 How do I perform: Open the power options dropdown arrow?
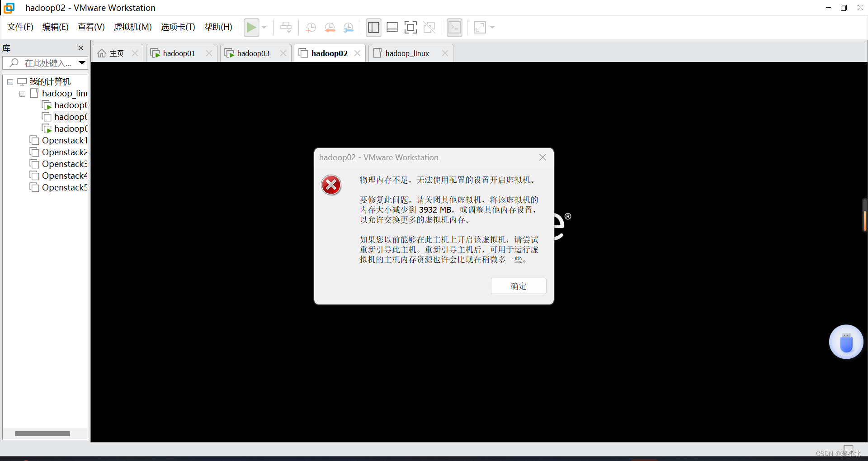pos(264,28)
